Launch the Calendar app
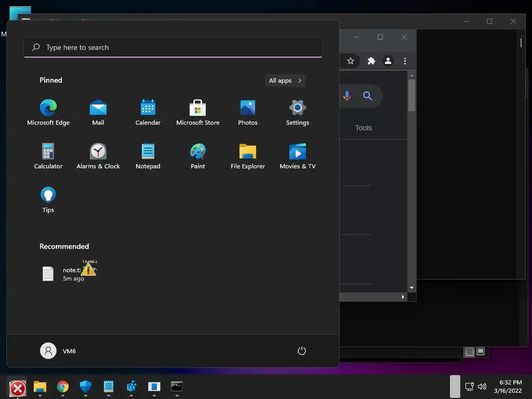 coord(148,113)
